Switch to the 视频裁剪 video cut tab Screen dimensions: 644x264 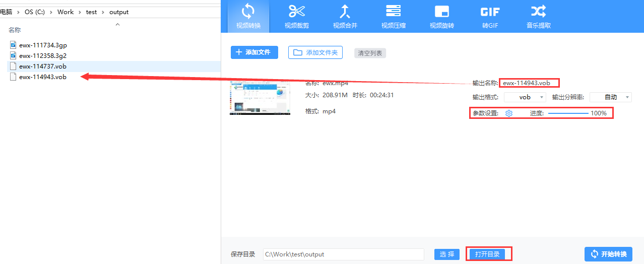297,16
